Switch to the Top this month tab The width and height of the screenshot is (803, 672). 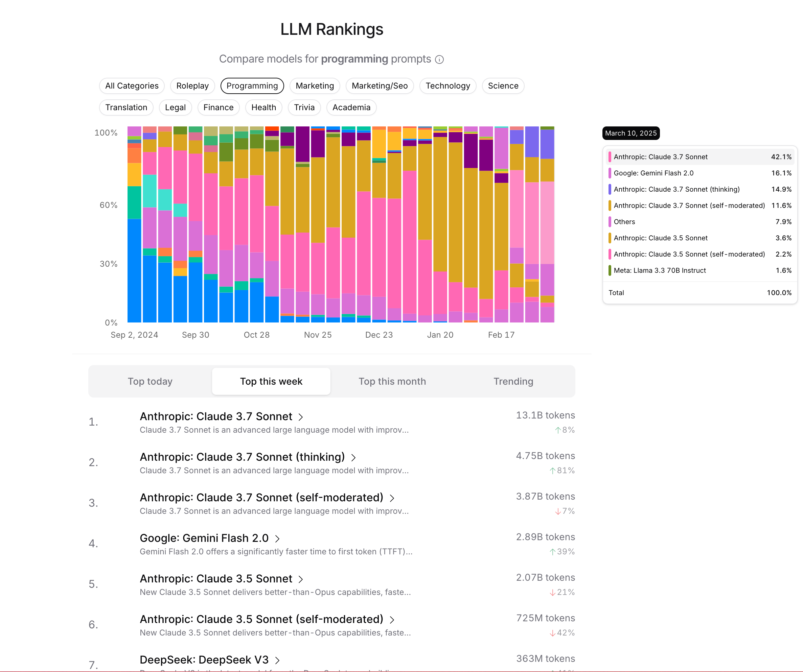[x=392, y=381]
